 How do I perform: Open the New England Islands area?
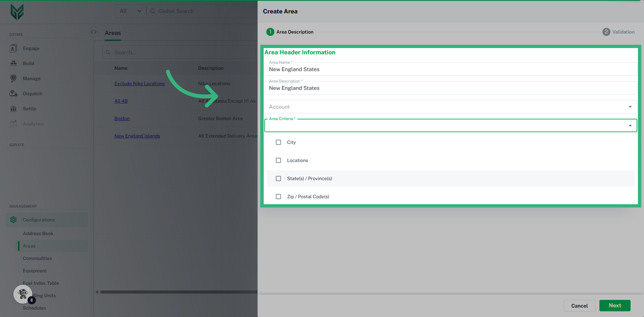pyautogui.click(x=137, y=136)
